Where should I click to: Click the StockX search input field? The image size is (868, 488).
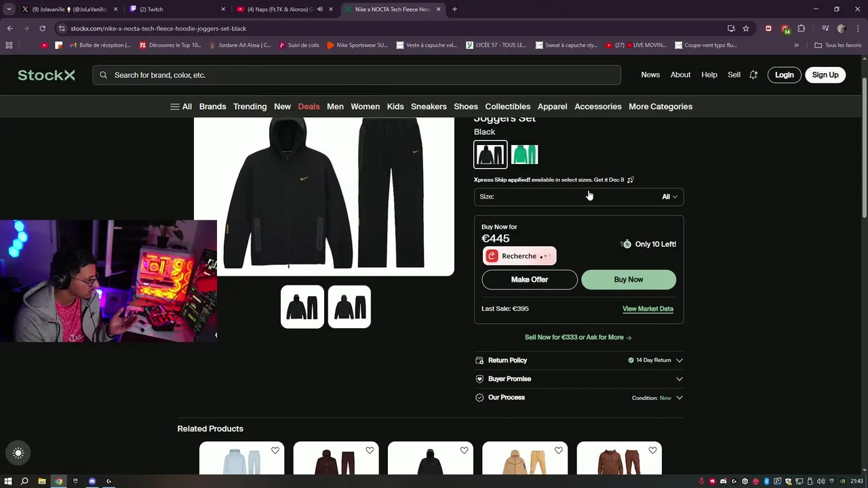[357, 75]
